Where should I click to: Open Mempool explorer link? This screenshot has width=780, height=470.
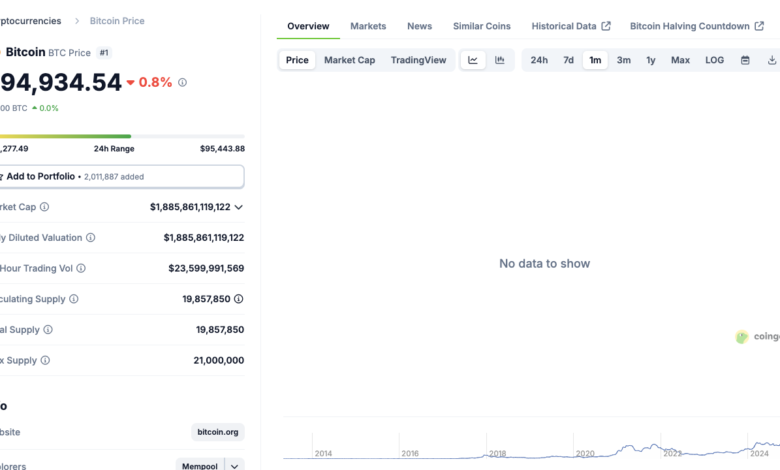coord(200,466)
